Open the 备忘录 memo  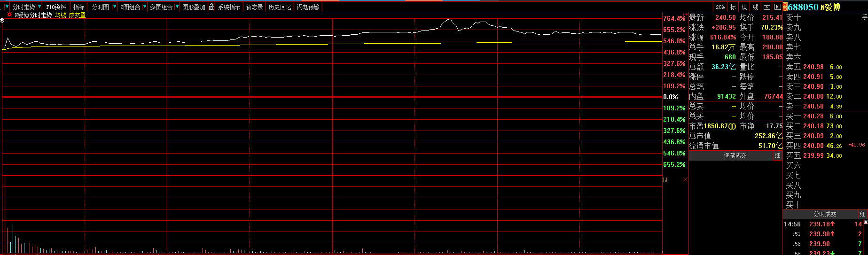point(254,7)
